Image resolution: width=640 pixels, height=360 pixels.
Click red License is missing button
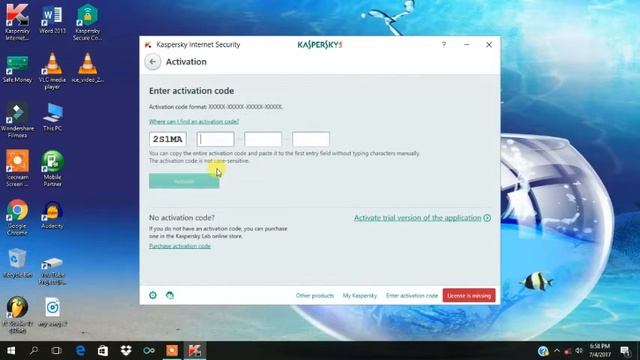[x=469, y=296]
